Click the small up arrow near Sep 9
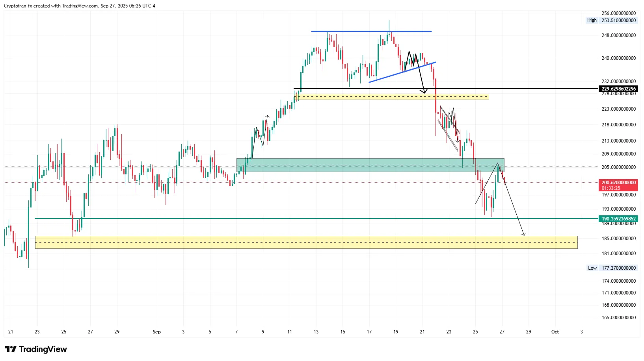This screenshot has width=644, height=361. coord(267,117)
